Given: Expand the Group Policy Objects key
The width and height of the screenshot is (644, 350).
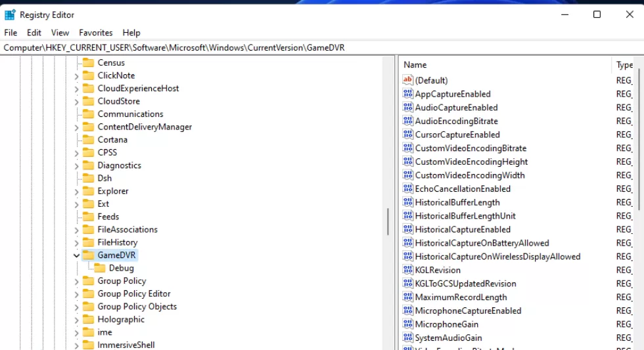Looking at the screenshot, I should point(76,307).
